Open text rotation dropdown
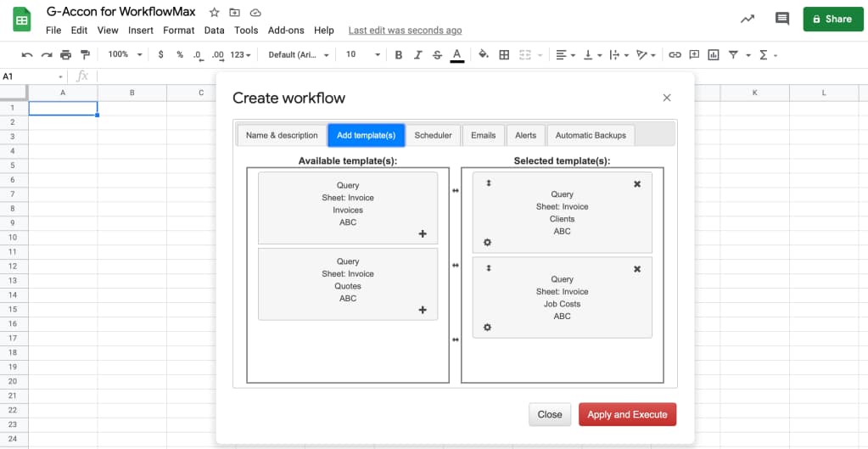The image size is (868, 449). tap(646, 55)
